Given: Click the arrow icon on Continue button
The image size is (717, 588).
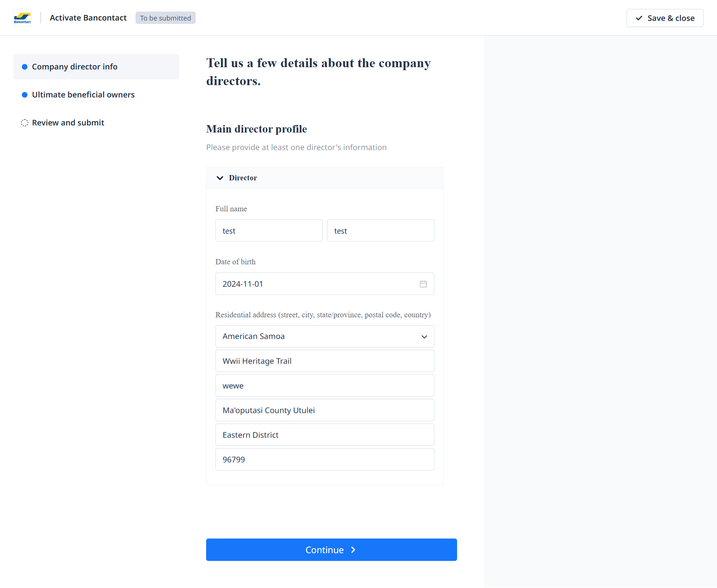Looking at the screenshot, I should (x=353, y=550).
